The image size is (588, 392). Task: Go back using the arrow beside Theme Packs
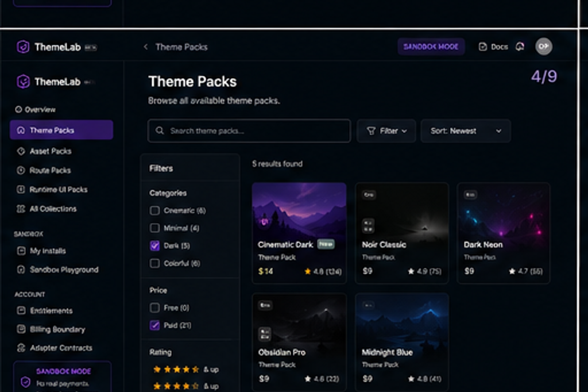click(145, 47)
